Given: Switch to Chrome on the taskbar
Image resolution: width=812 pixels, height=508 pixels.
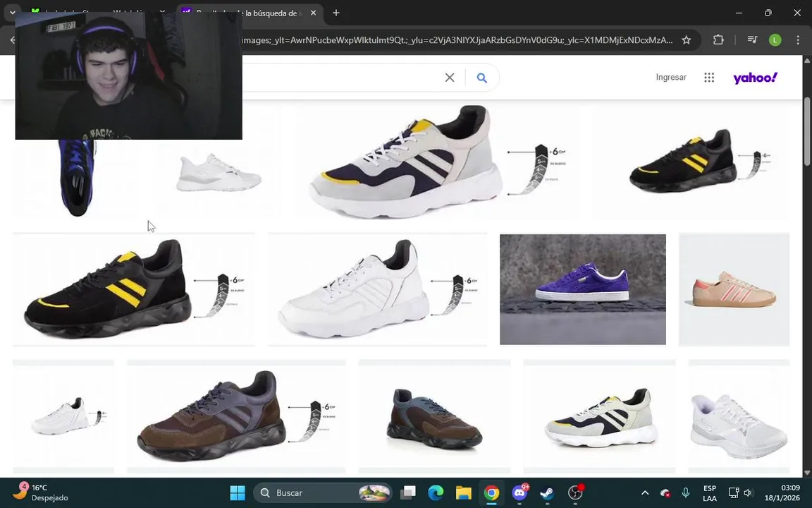Looking at the screenshot, I should pyautogui.click(x=491, y=492).
